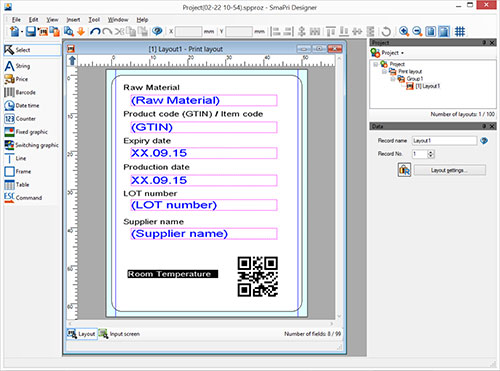Click the help eye icon in toolbar
The image size is (500, 371).
[x=157, y=31]
